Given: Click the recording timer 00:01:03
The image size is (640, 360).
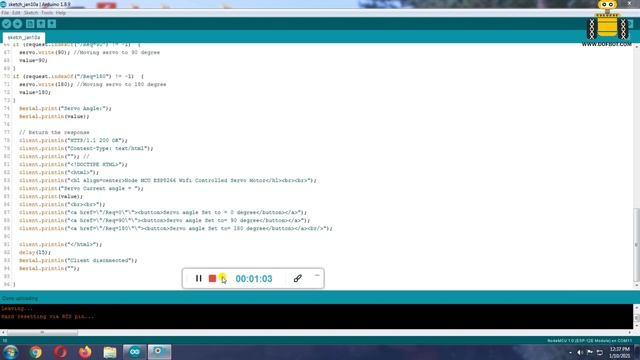Looking at the screenshot, I should coord(254,279).
